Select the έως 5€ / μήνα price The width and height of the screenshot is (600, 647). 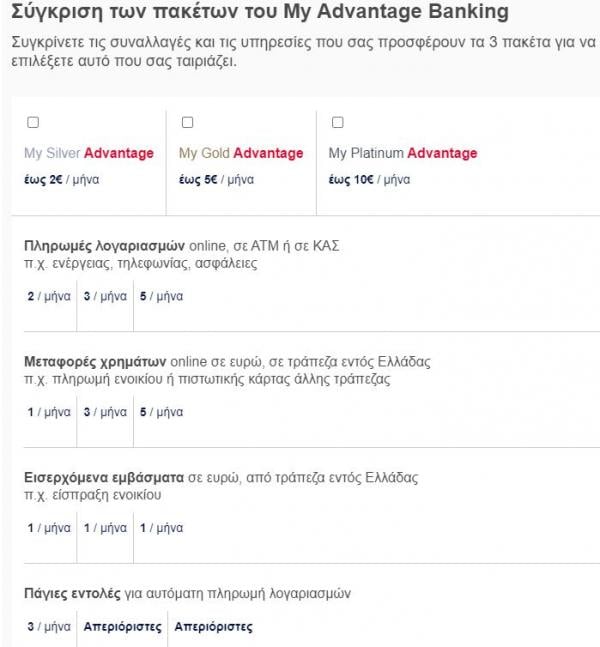click(216, 179)
